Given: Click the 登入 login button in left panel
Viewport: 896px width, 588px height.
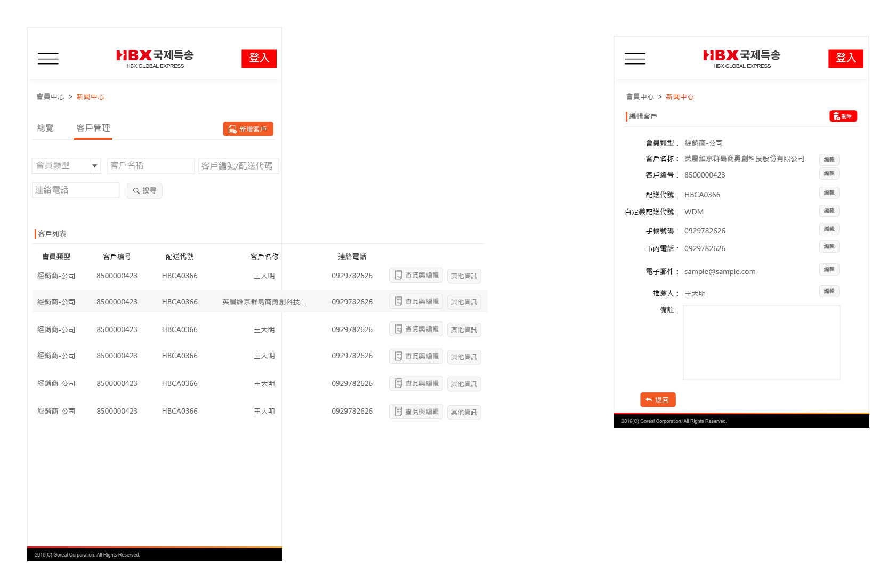Looking at the screenshot, I should pyautogui.click(x=259, y=58).
